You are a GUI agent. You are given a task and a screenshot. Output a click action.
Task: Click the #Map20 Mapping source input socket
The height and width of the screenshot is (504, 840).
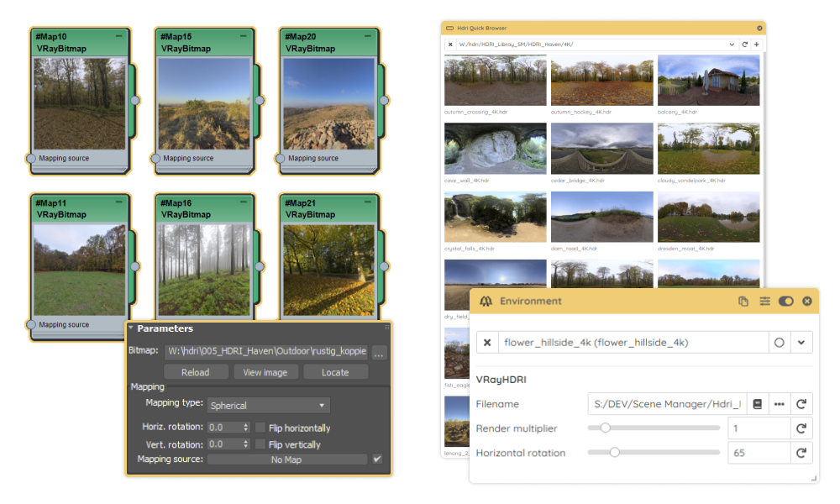click(x=280, y=159)
